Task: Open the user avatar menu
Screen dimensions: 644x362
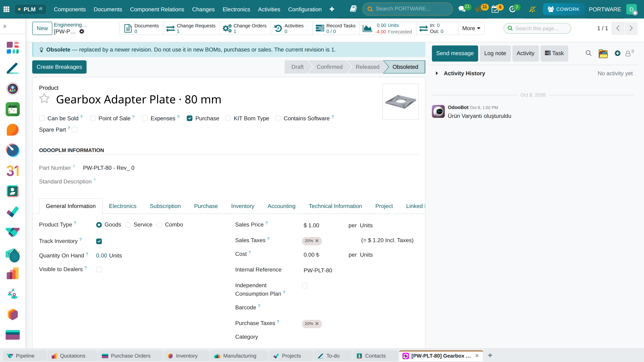Action: point(632,9)
